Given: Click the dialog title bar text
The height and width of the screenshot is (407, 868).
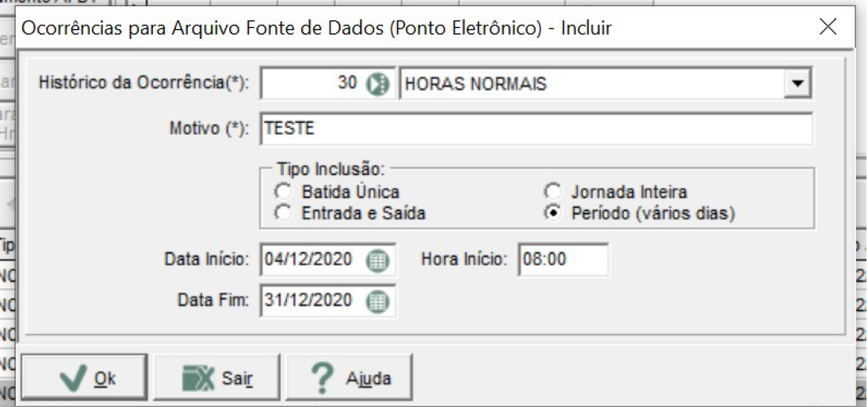Looking at the screenshot, I should coord(315,29).
